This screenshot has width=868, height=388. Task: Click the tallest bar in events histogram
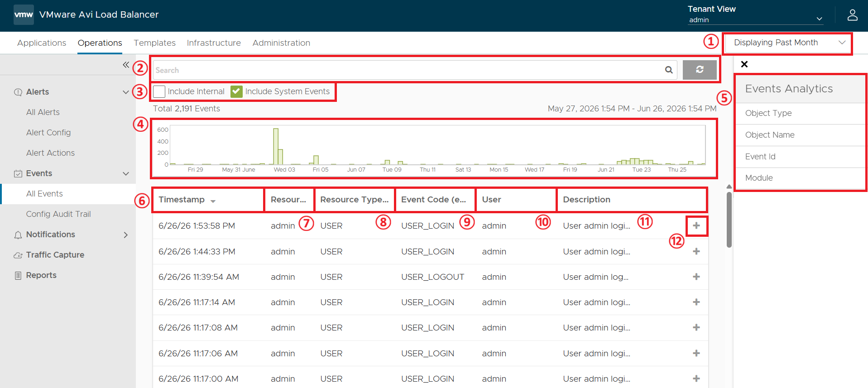click(x=276, y=146)
